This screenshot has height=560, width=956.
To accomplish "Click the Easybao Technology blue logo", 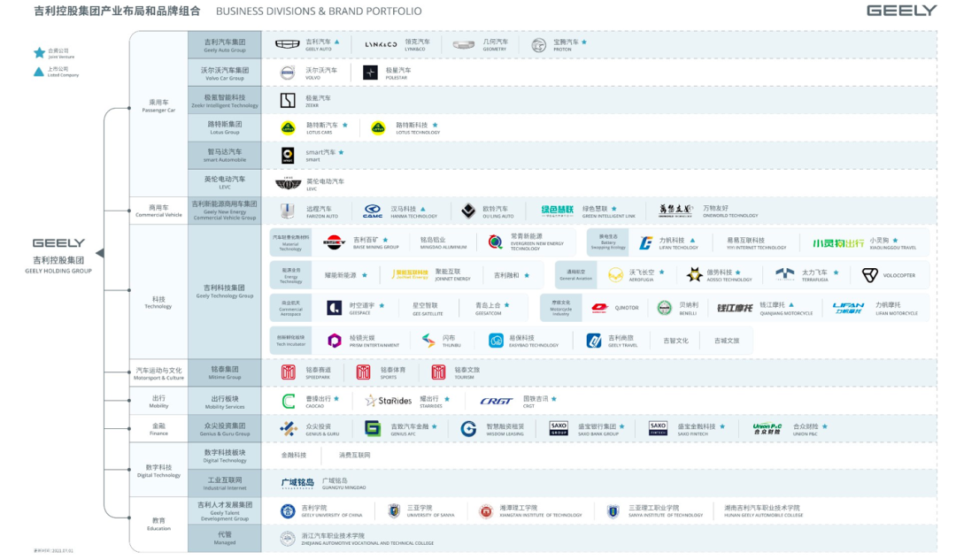I will [496, 341].
